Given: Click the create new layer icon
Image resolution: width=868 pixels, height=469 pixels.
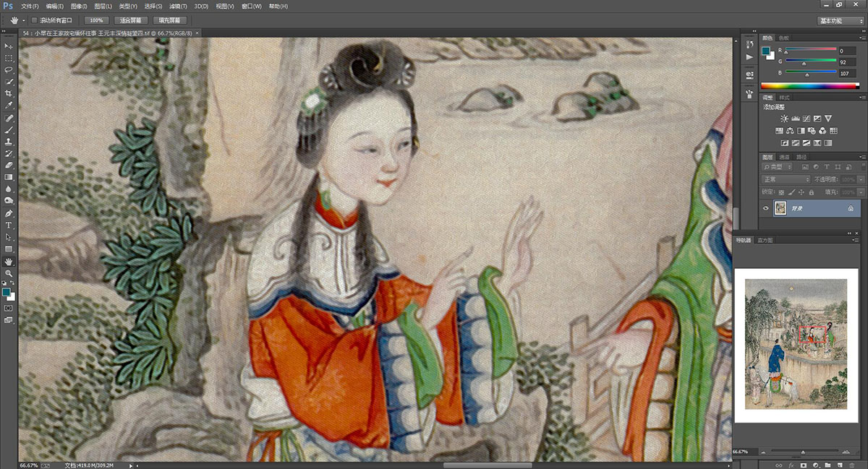Looking at the screenshot, I should click(x=838, y=465).
